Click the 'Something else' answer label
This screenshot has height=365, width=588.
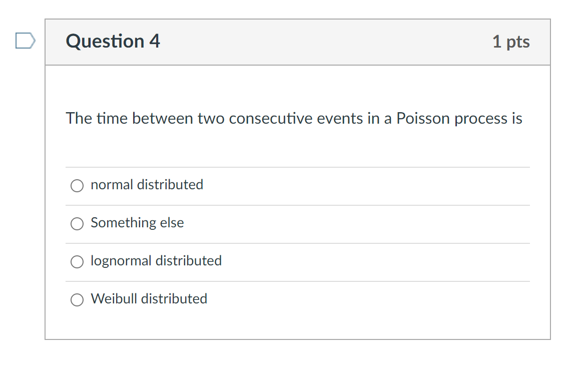click(137, 223)
